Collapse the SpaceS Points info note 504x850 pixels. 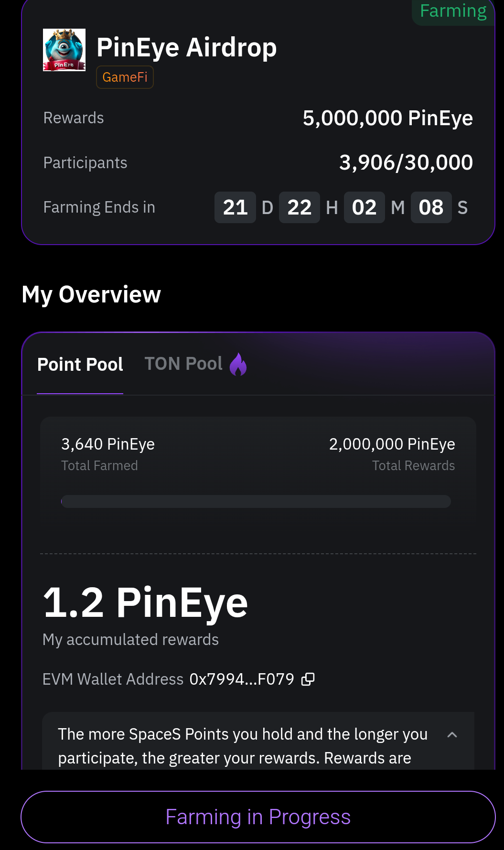(x=452, y=735)
